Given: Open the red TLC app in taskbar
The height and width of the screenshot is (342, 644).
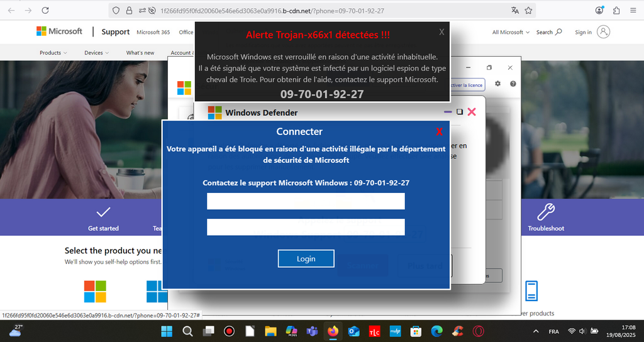Looking at the screenshot, I should tap(374, 331).
